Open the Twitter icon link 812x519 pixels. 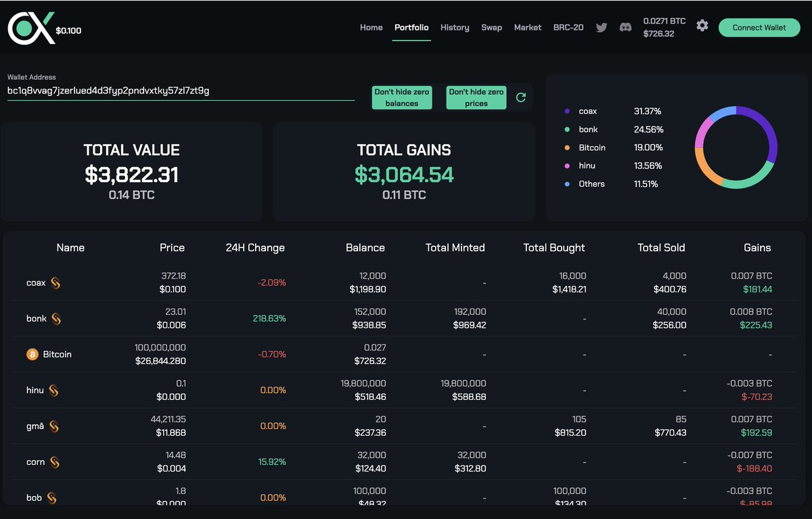[601, 28]
